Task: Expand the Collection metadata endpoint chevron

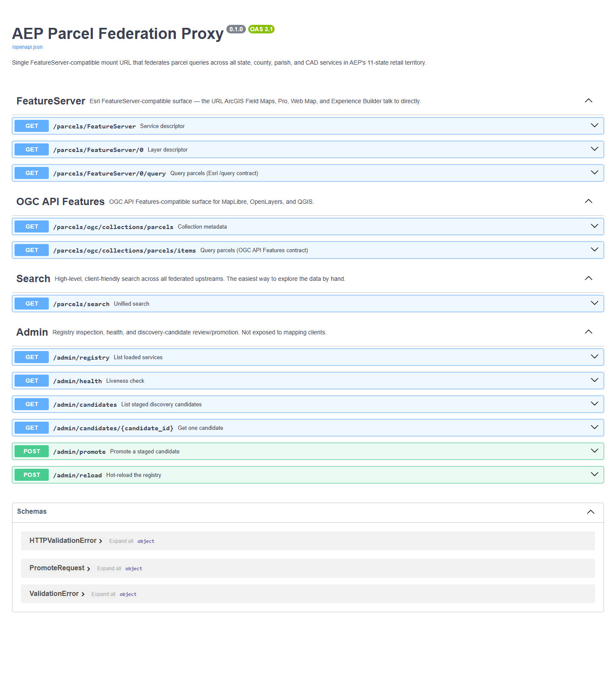Action: coord(595,226)
